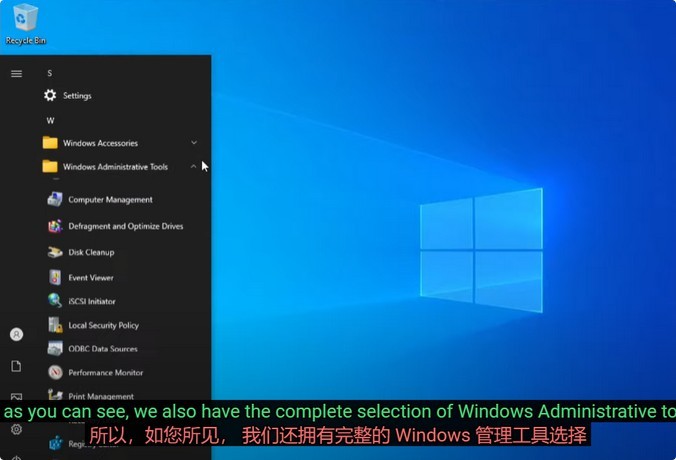Open Defragment and Optimize Drives icon

[55, 226]
